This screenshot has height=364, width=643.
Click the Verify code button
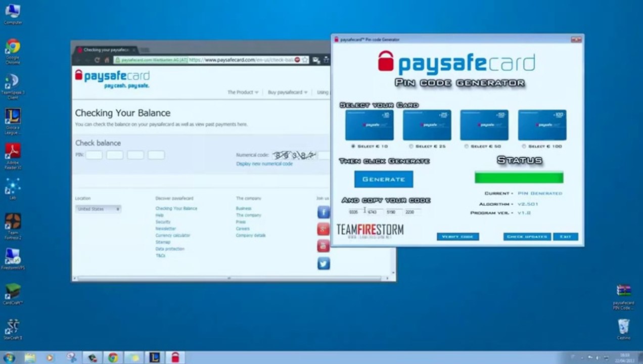pyautogui.click(x=457, y=237)
